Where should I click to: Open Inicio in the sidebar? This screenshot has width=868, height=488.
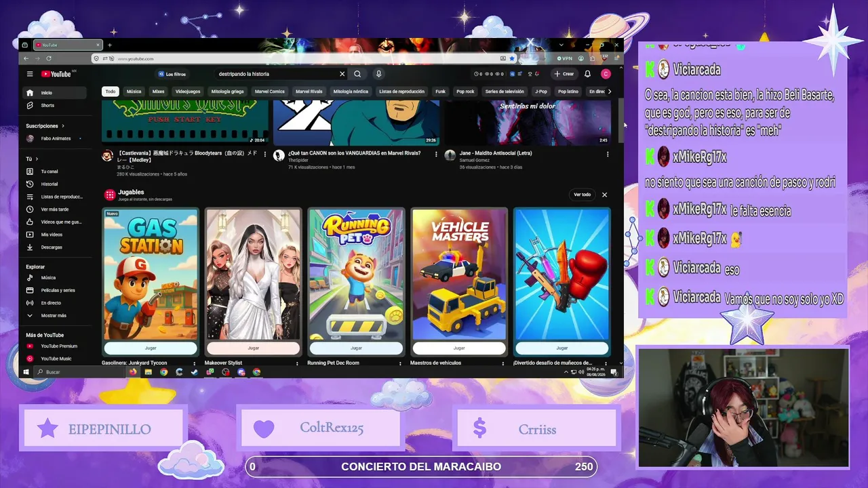tap(54, 93)
